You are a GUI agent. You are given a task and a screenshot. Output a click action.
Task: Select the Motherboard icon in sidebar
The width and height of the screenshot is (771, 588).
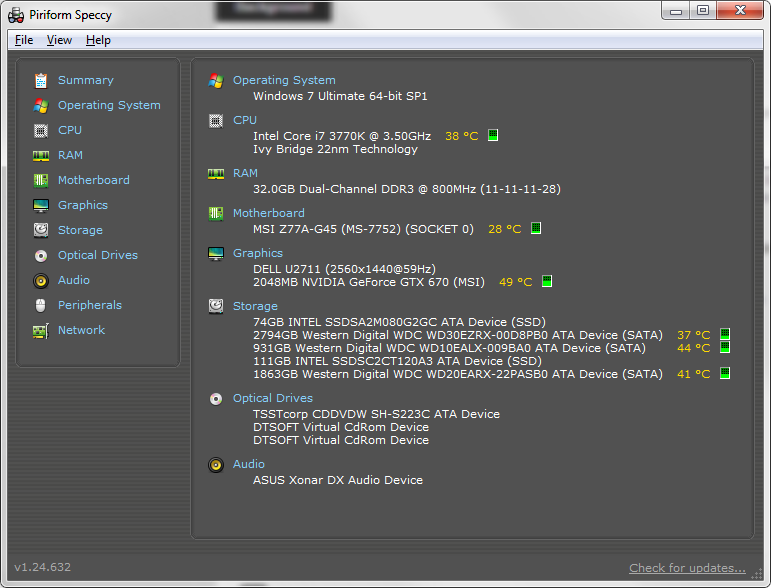[x=41, y=180]
